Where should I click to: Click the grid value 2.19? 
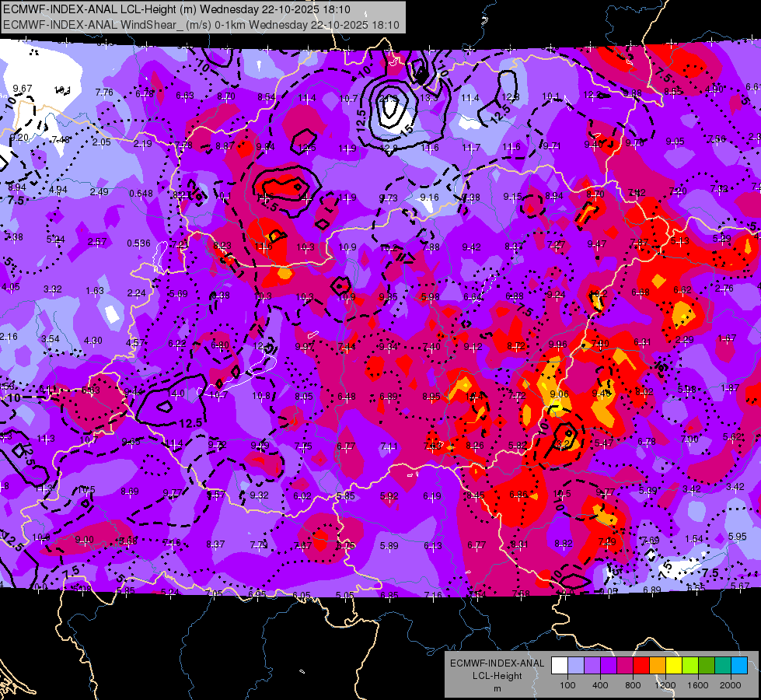point(143,144)
